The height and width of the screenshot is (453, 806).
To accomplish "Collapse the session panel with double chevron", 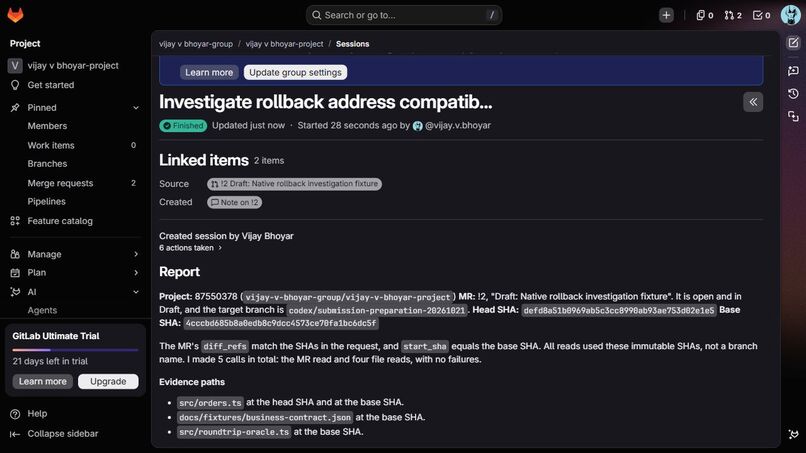I will [753, 102].
